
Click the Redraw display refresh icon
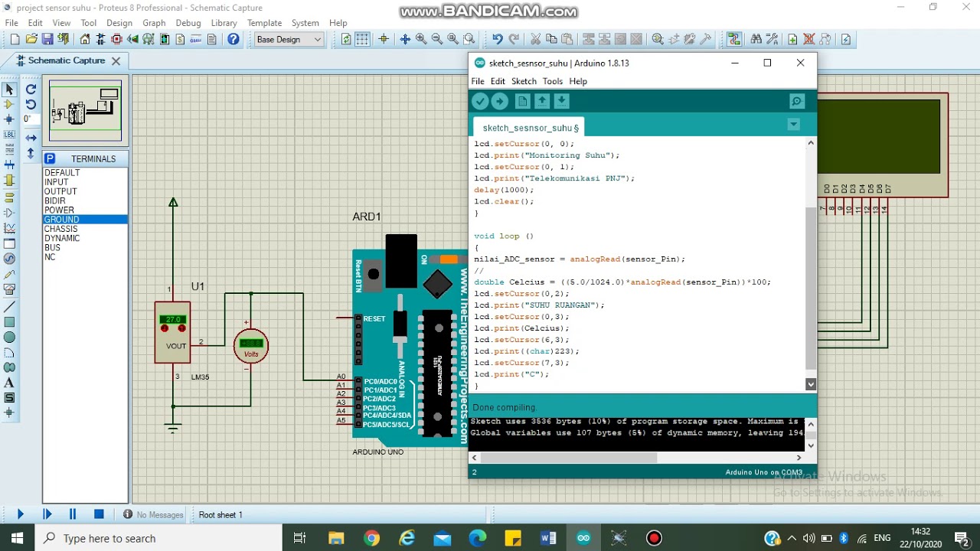[346, 39]
